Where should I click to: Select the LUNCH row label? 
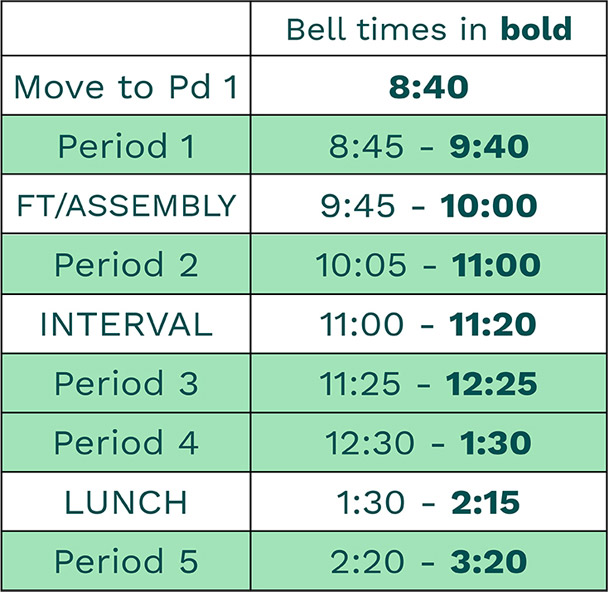(126, 502)
